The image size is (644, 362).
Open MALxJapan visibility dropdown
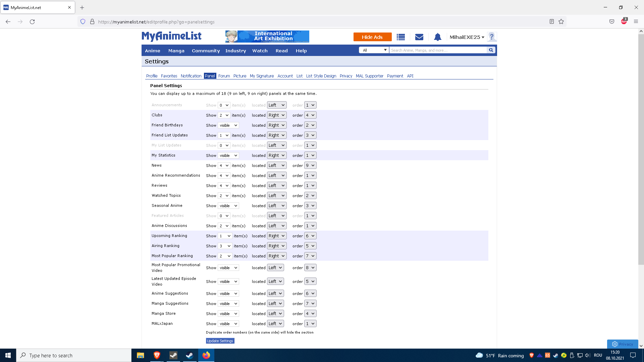point(228,324)
